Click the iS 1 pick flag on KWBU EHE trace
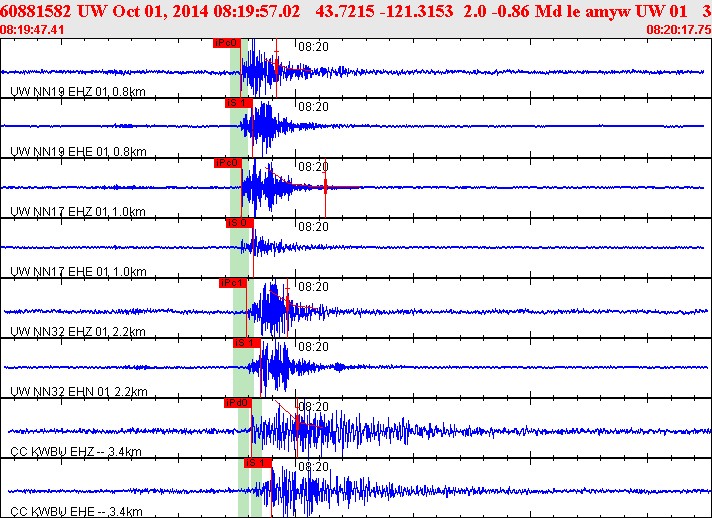This screenshot has width=712, height=518. coord(258,463)
